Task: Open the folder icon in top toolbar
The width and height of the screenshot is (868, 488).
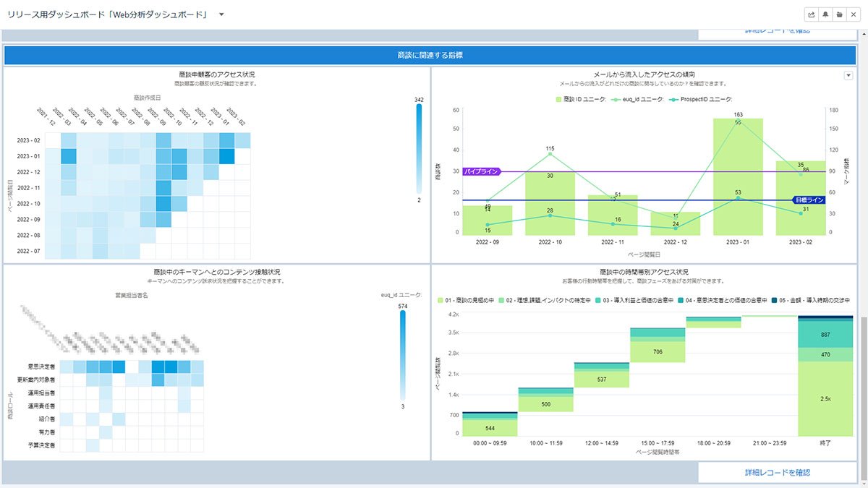Action: (839, 14)
